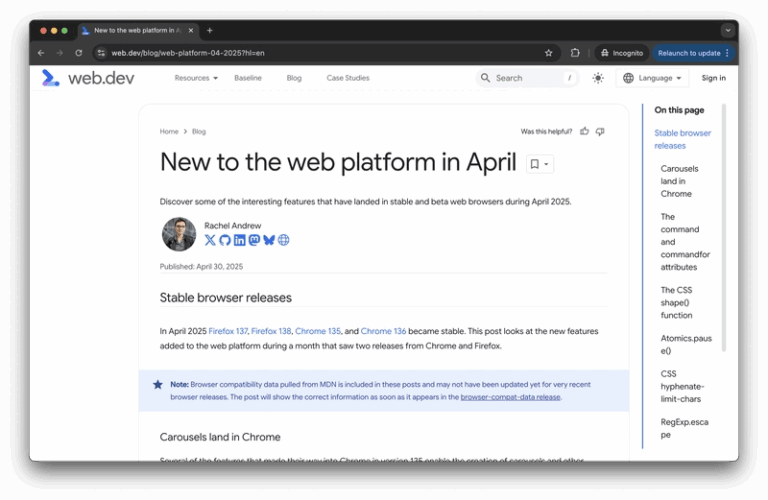Click the thumbs down icon
The height and width of the screenshot is (500, 768).
pos(600,131)
